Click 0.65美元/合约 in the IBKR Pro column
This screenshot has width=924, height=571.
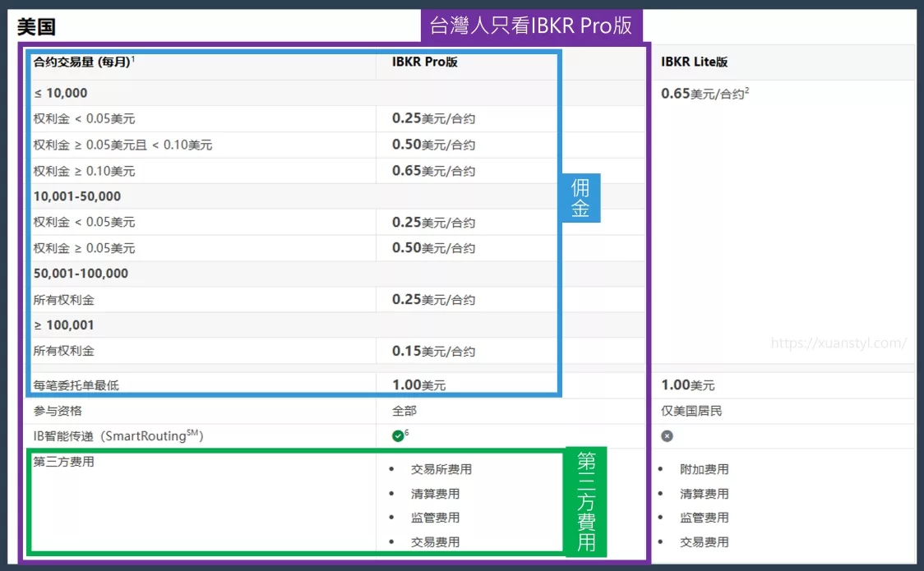coord(434,171)
